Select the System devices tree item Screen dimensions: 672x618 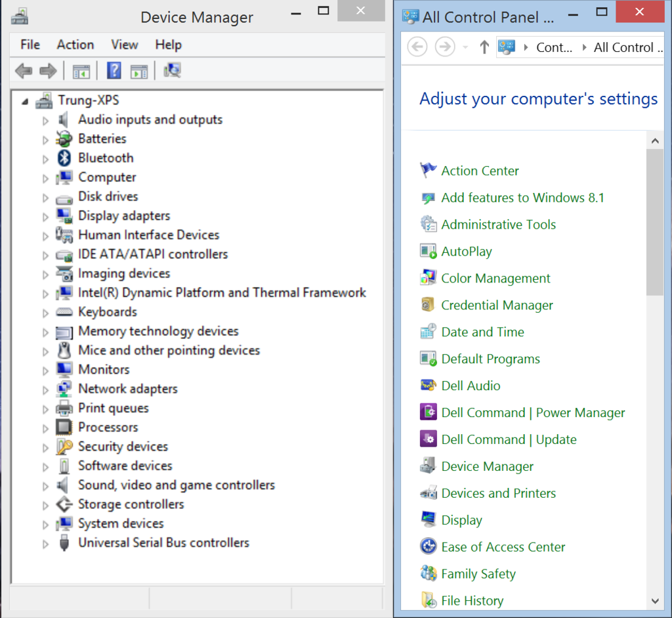[121, 523]
